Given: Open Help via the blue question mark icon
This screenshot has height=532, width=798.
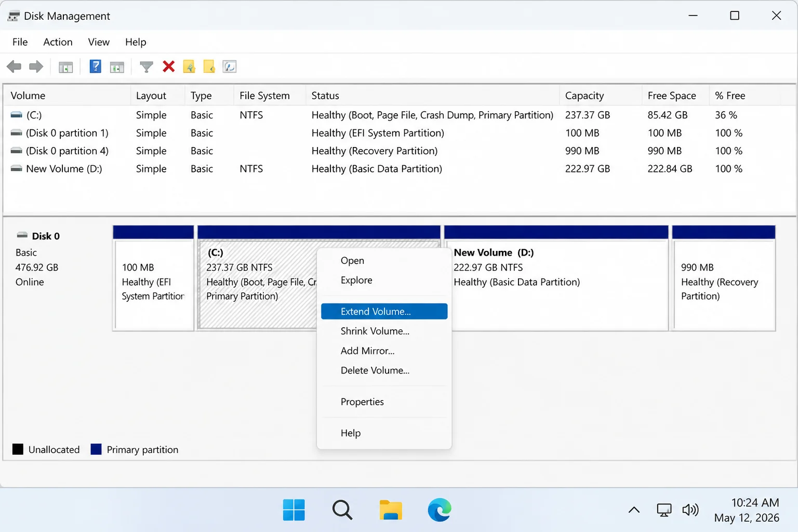Looking at the screenshot, I should click(95, 66).
